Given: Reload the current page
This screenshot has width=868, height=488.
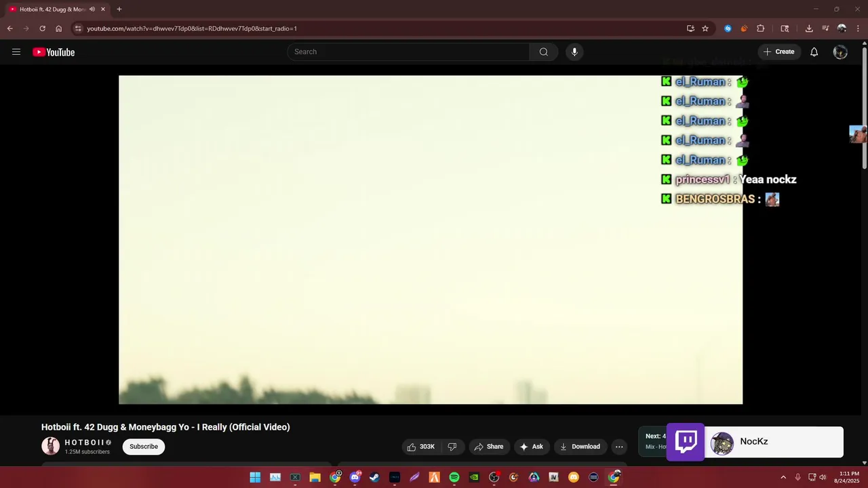Looking at the screenshot, I should (x=42, y=28).
